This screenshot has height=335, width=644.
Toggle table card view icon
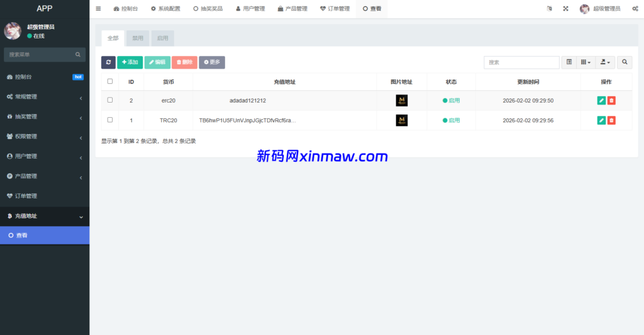coord(569,62)
